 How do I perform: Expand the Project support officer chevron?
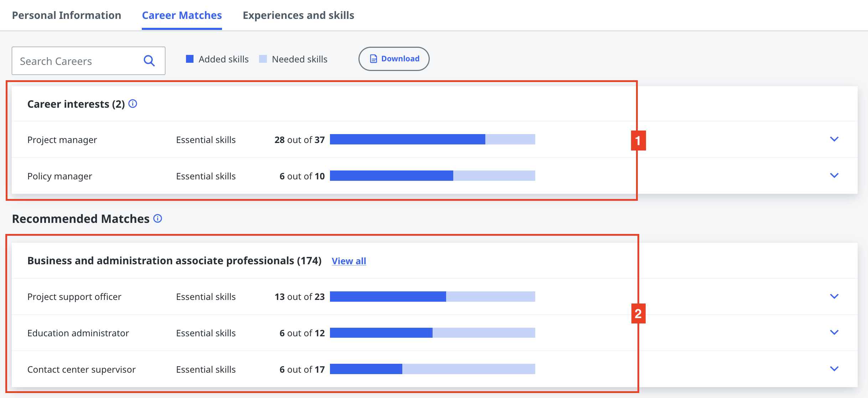pyautogui.click(x=834, y=296)
